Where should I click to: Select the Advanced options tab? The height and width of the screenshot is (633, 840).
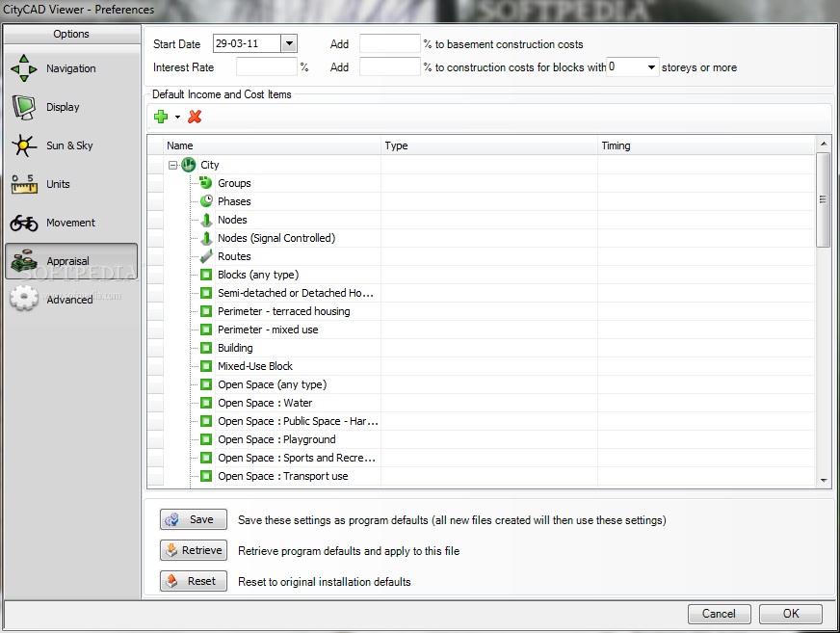[71, 299]
